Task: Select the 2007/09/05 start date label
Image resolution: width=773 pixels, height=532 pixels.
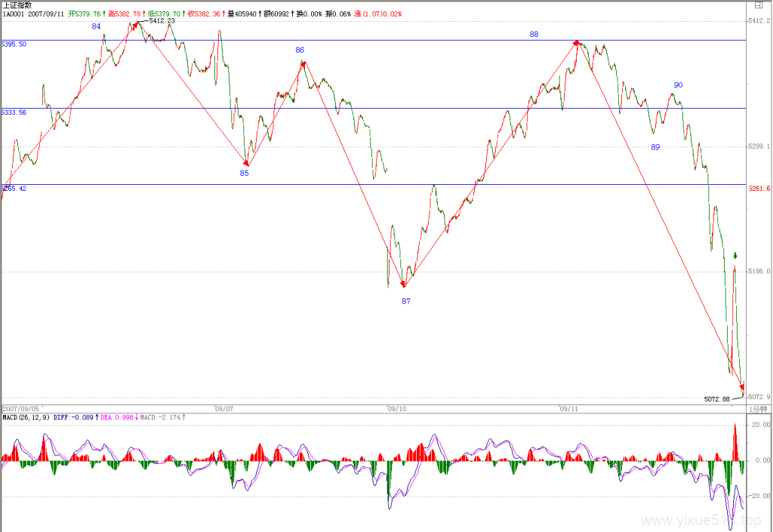Action: click(20, 409)
